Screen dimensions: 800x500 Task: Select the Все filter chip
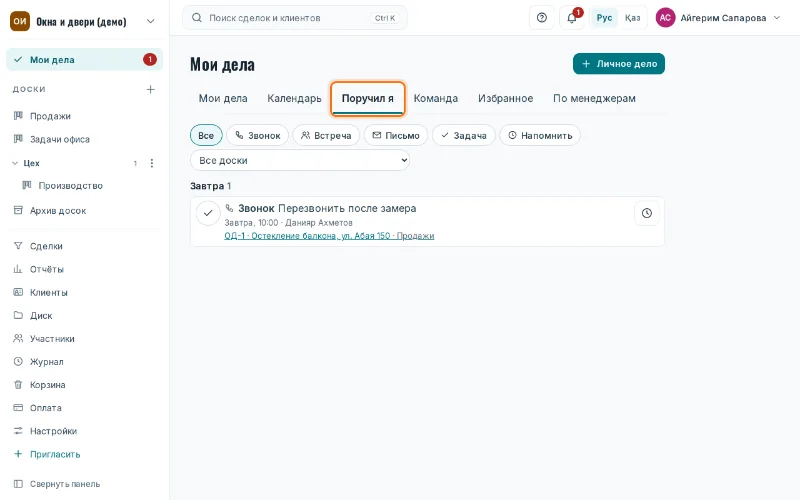(x=206, y=135)
